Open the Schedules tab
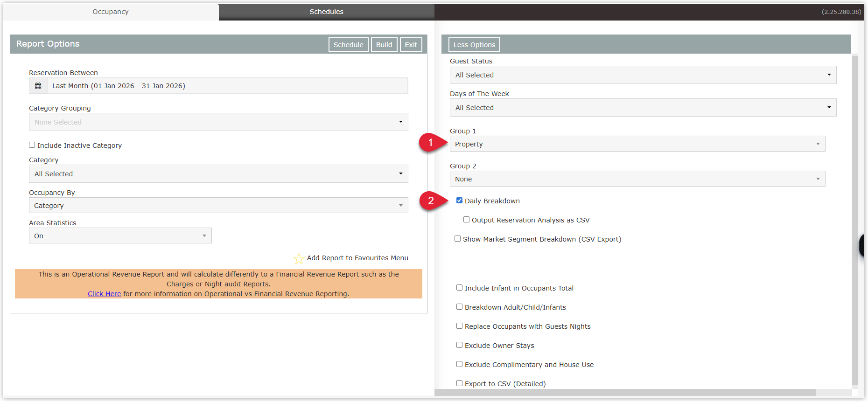 [x=326, y=12]
